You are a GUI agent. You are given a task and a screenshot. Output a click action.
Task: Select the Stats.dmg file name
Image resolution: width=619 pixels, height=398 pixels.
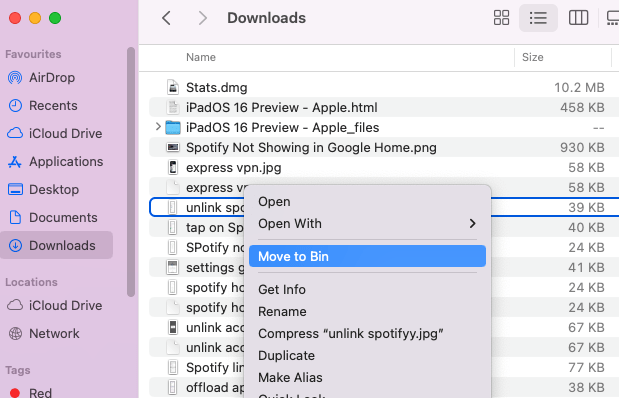(x=216, y=87)
